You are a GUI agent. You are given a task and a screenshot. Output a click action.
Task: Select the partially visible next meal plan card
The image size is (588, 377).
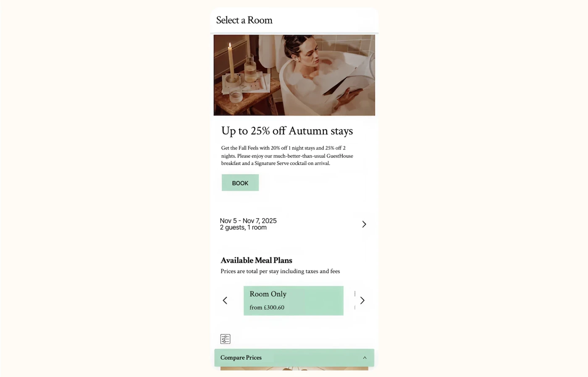tap(355, 301)
